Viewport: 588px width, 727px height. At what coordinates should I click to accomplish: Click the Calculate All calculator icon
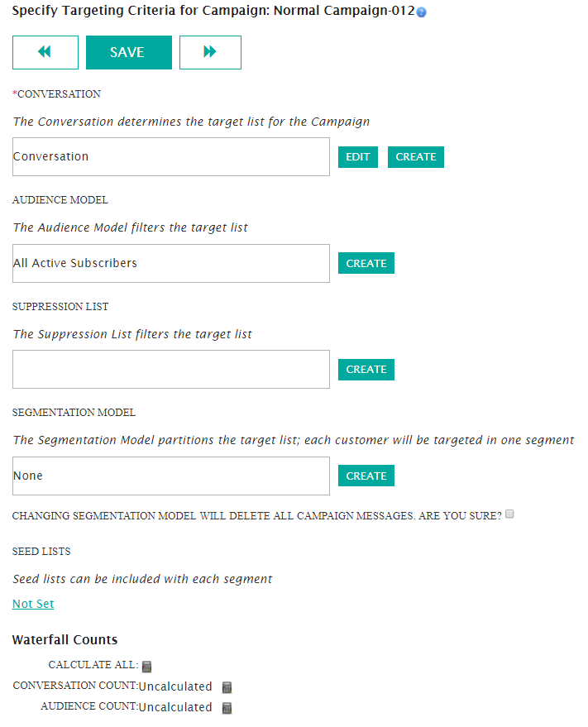click(146, 667)
